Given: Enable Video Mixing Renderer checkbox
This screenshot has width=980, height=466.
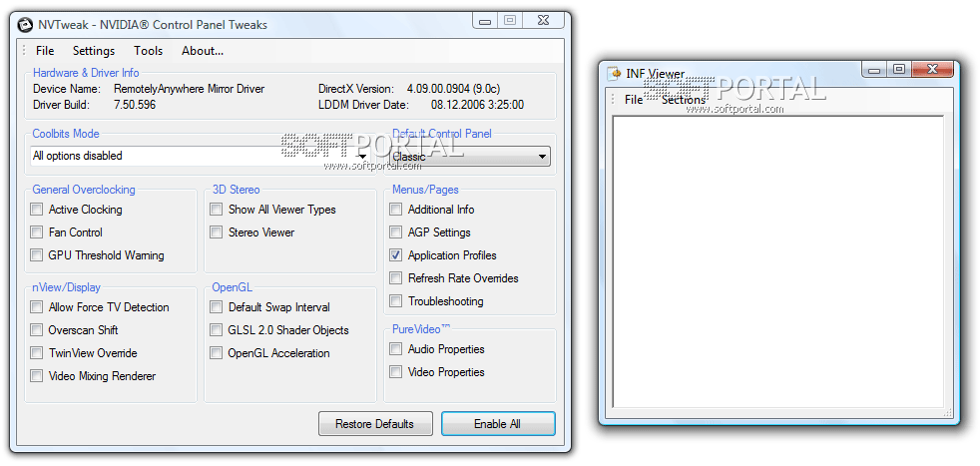Looking at the screenshot, I should click(37, 376).
